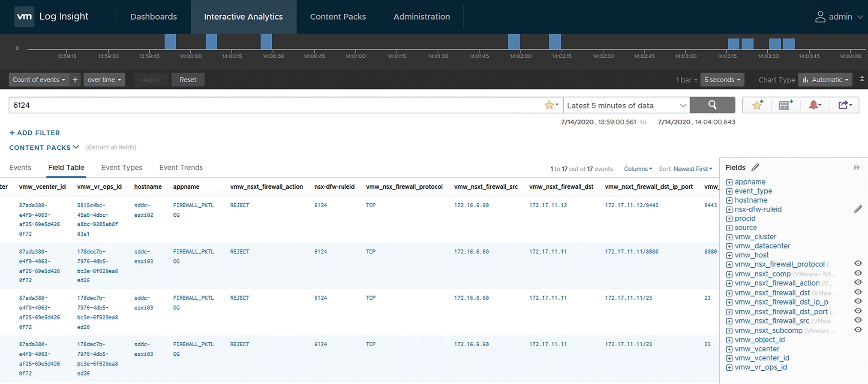Screen dimensions: 868x384
Task: Sort by vmw_nsxt_firewall_action column header
Action: tap(267, 187)
